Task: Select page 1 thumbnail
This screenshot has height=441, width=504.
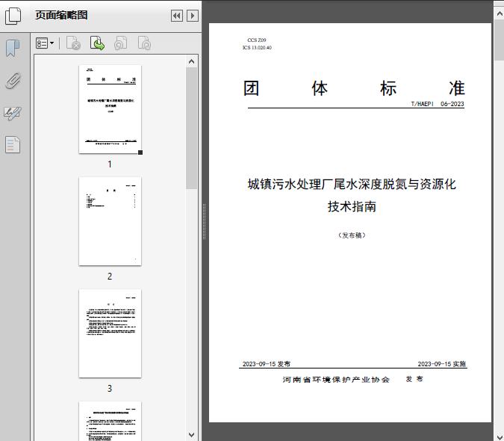Action: pyautogui.click(x=110, y=109)
